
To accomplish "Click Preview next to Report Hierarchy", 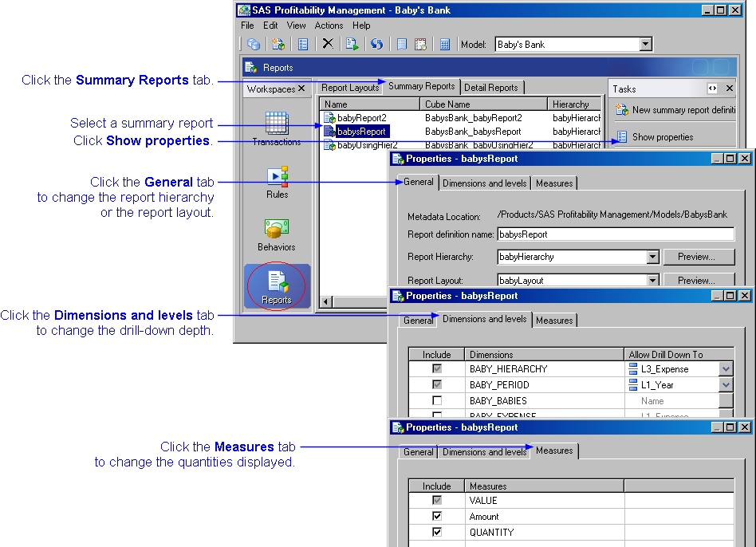I will pos(699,257).
